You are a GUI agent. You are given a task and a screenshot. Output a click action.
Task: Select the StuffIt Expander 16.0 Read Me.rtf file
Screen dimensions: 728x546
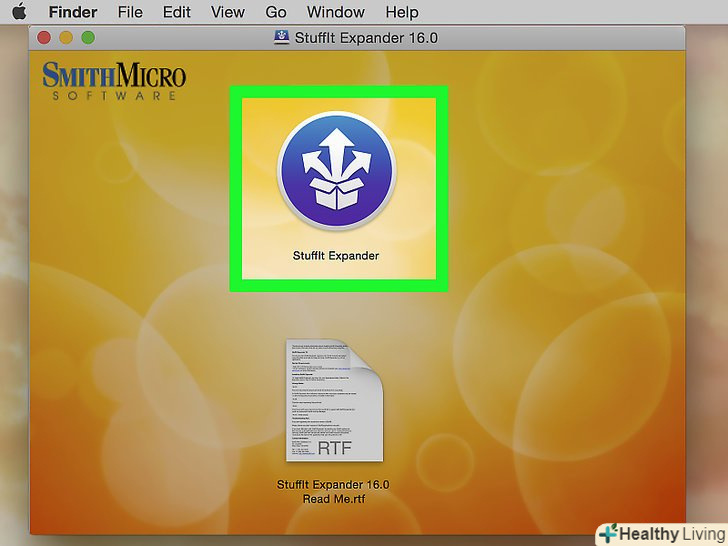334,400
